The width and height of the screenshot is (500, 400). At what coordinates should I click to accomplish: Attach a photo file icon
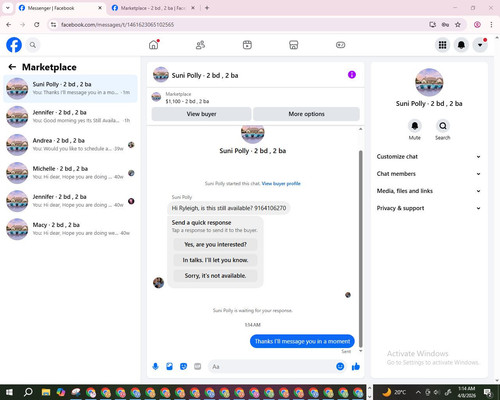point(169,367)
